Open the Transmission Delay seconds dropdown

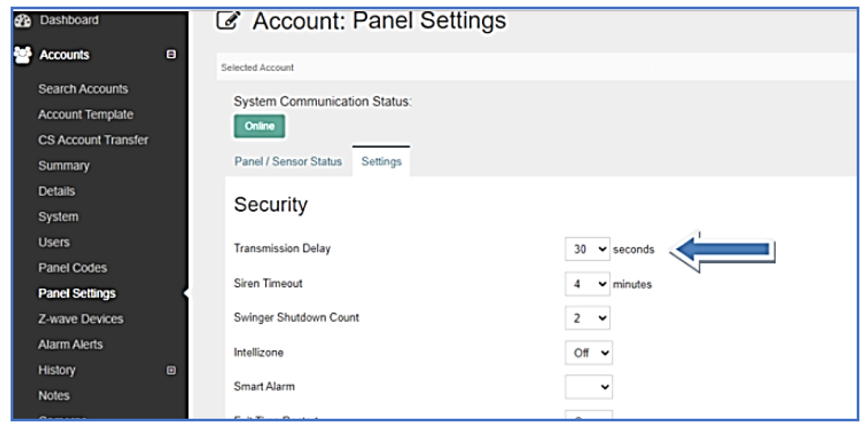pos(587,250)
